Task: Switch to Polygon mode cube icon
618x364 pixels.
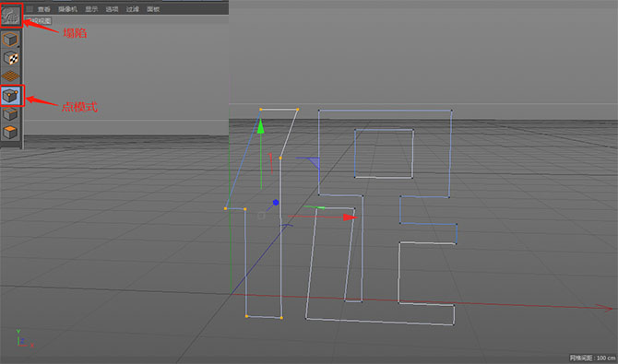Action: pyautogui.click(x=11, y=133)
